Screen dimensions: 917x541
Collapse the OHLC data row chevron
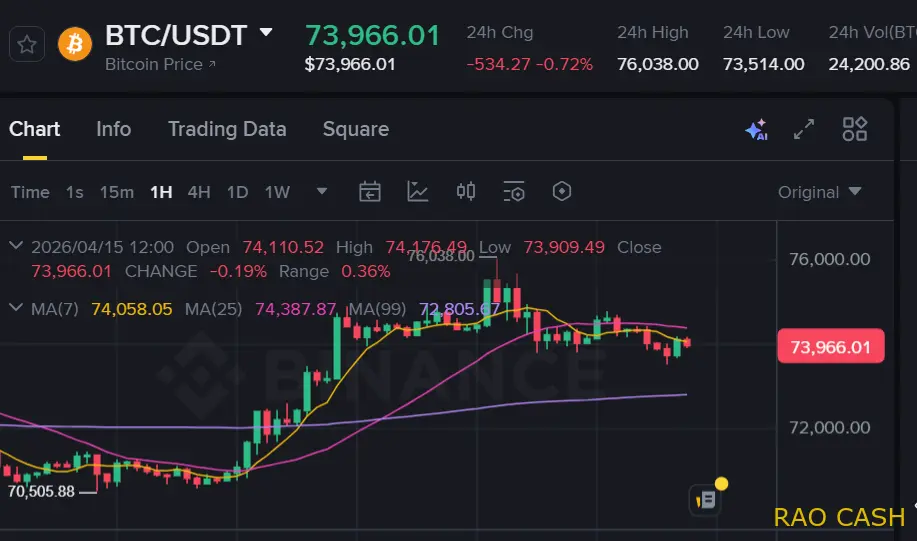click(x=16, y=246)
